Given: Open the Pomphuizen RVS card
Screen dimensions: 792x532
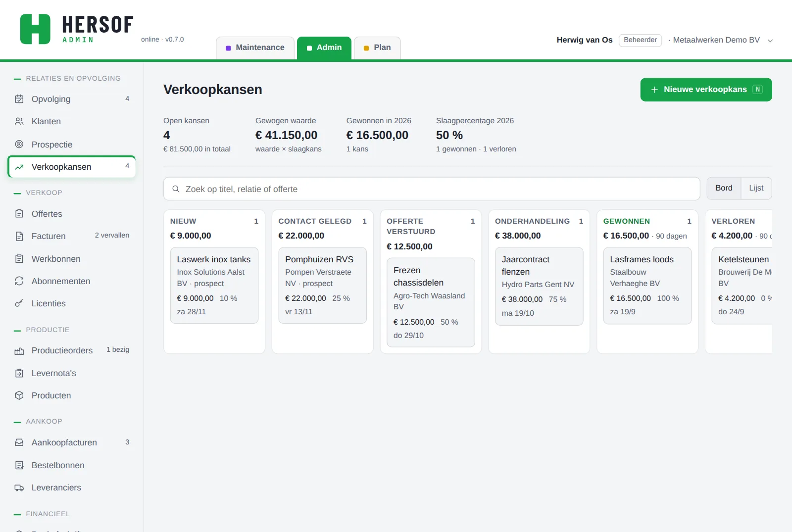Looking at the screenshot, I should [323, 286].
